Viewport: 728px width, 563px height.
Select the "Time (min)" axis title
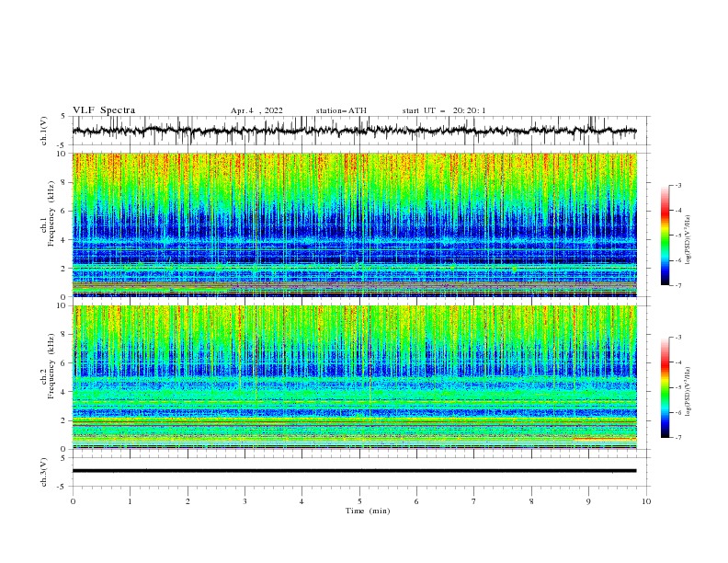(x=368, y=511)
